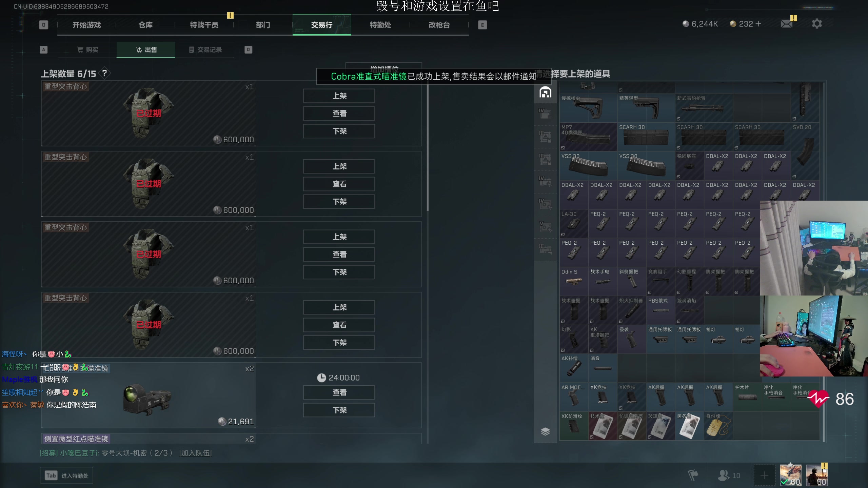Switch to the 仓库 tab
The image size is (868, 488).
pos(145,25)
